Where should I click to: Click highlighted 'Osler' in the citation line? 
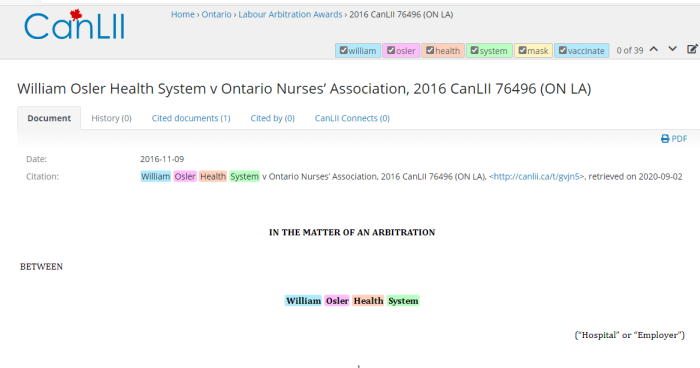[185, 176]
